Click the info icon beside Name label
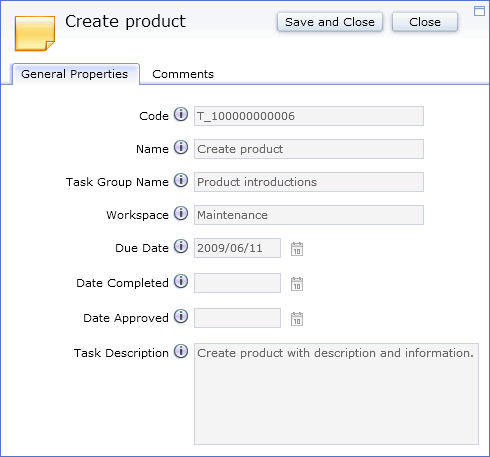The height and width of the screenshot is (457, 490). [x=181, y=147]
